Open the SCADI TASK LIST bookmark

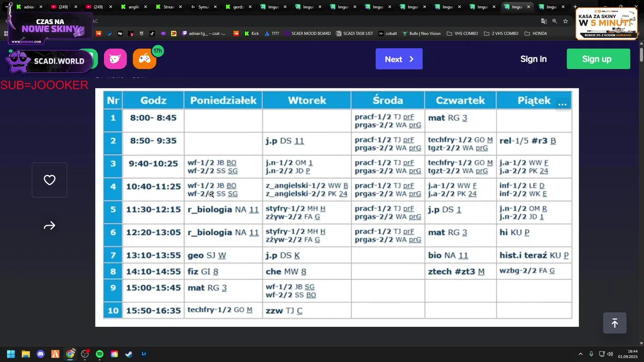[354, 34]
